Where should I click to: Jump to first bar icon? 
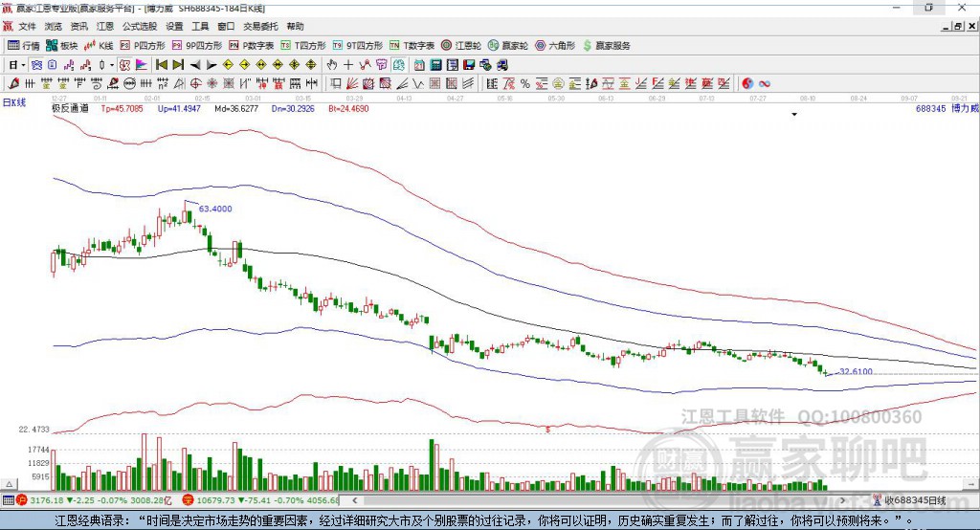[x=162, y=65]
